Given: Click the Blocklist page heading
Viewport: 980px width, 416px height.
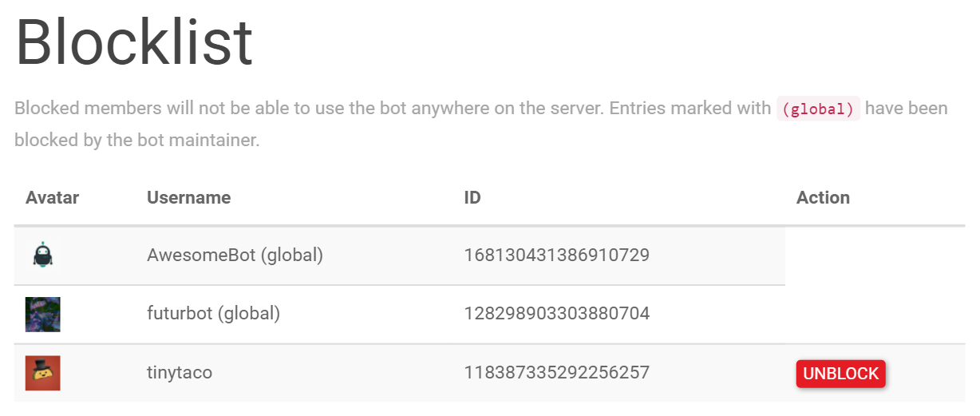Looking at the screenshot, I should click(x=134, y=42).
